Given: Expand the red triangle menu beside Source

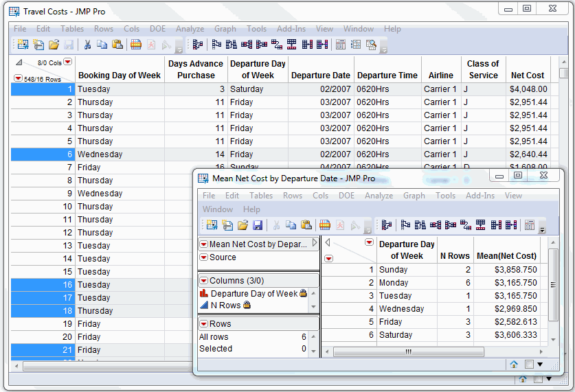Looking at the screenshot, I should pos(203,257).
